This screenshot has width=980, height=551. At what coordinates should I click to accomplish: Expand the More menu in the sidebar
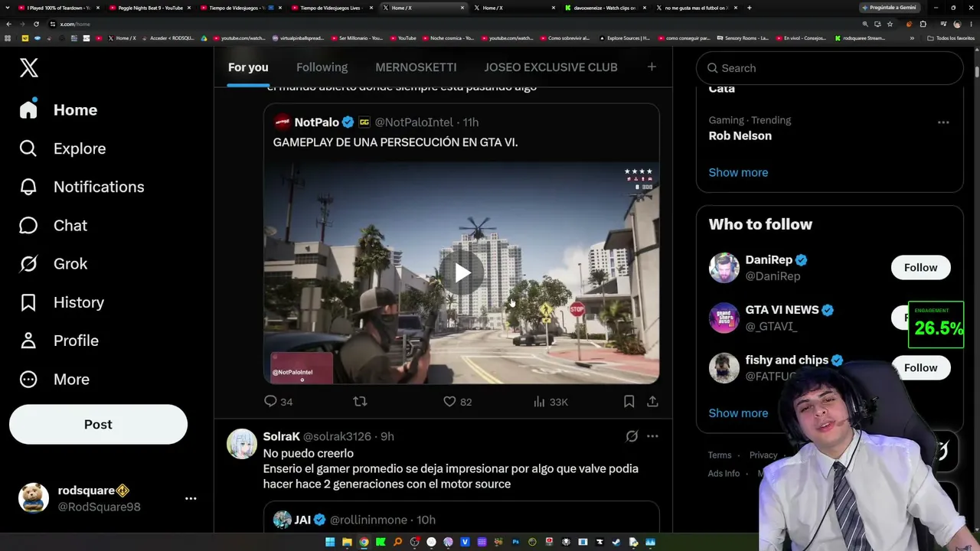(54, 380)
